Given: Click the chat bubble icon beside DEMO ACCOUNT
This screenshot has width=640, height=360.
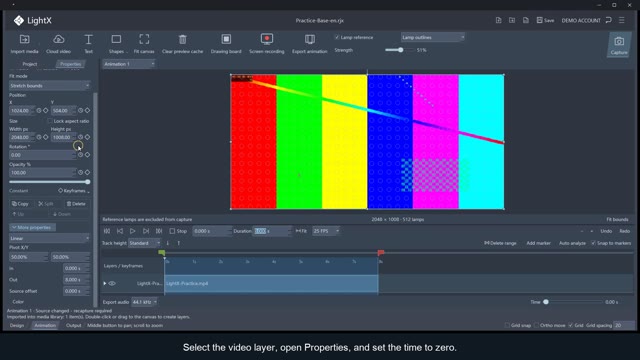Looking at the screenshot, I should click(x=609, y=20).
